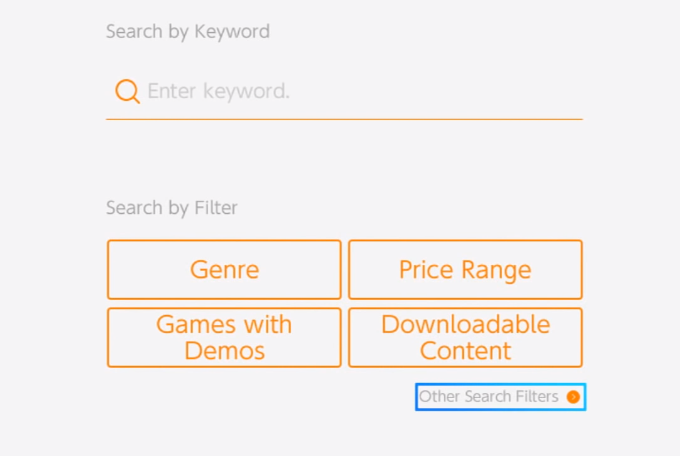Click the Price Range text label
Viewport: 680px width, 456px height.
point(465,269)
